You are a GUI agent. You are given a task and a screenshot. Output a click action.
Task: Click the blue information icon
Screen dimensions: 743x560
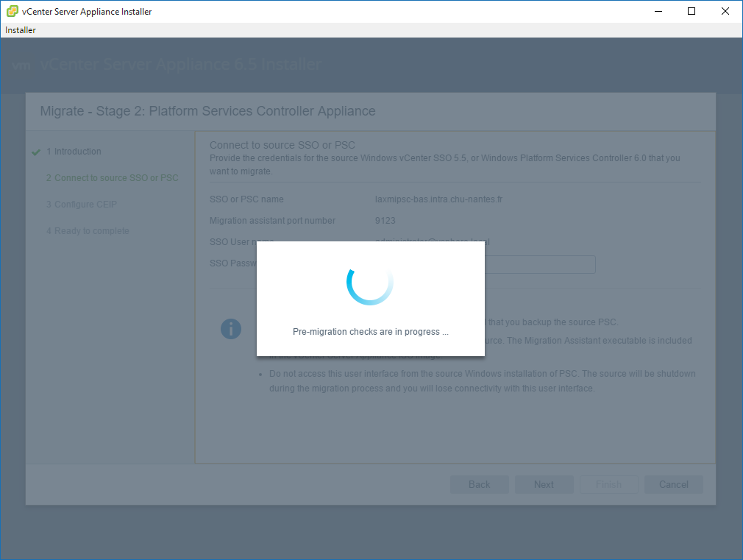tap(231, 329)
